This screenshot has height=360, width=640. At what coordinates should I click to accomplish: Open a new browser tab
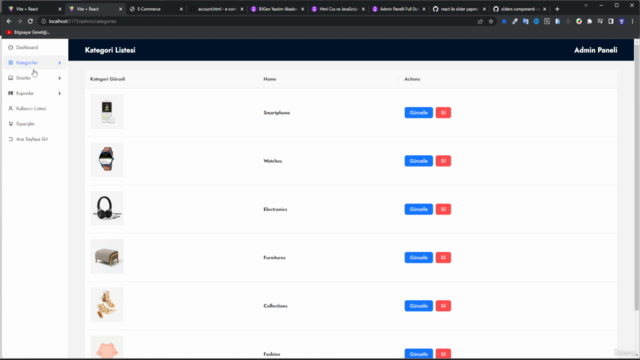[x=557, y=9]
